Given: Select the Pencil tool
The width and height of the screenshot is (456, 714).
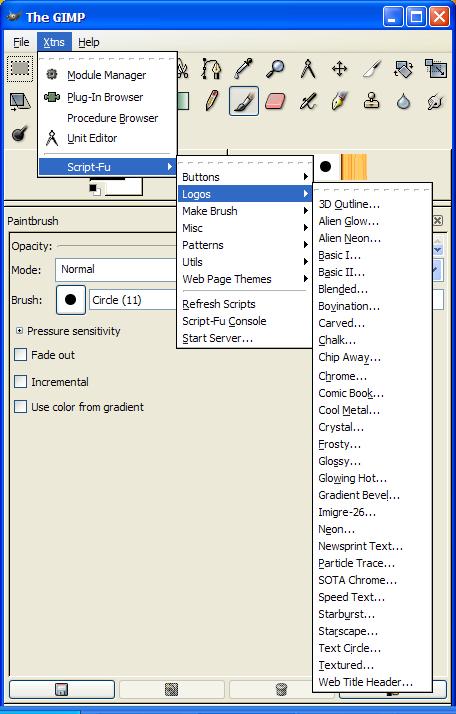Looking at the screenshot, I should point(212,101).
